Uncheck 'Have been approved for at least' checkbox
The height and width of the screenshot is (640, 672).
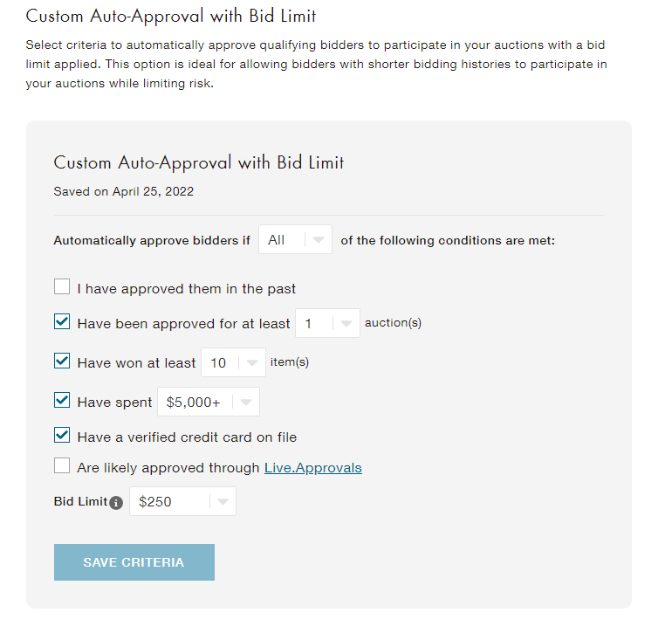point(62,321)
